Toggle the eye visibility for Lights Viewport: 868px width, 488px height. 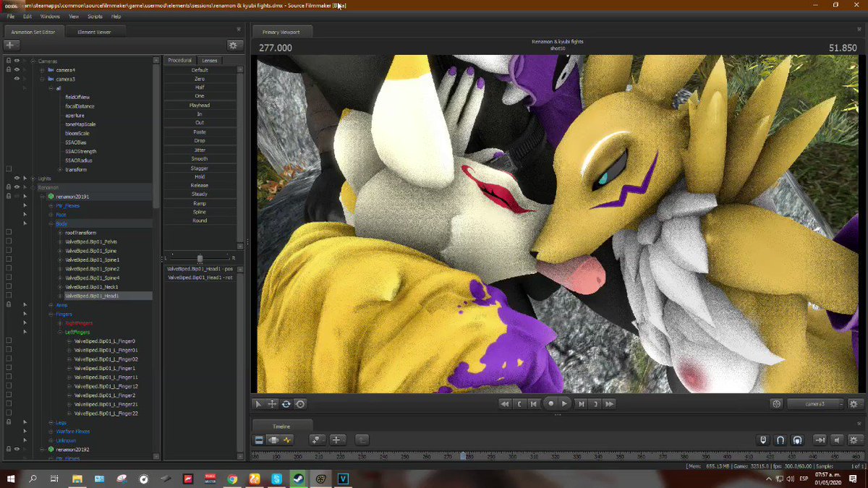coord(17,178)
